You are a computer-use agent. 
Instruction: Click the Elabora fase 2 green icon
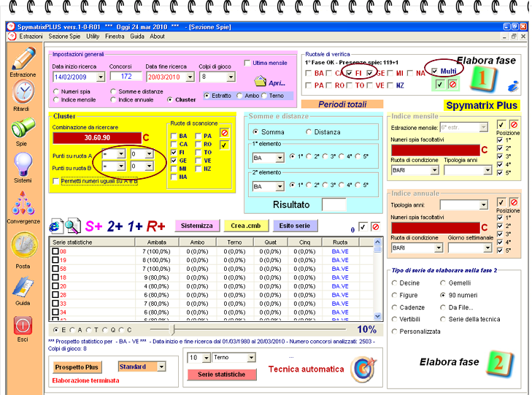(x=499, y=364)
